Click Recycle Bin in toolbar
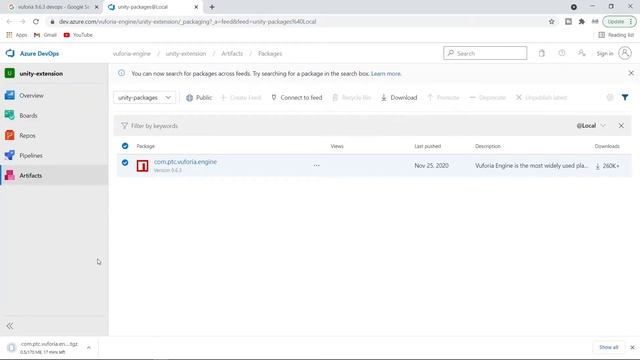Image resolution: width=640 pixels, height=360 pixels. tap(351, 98)
